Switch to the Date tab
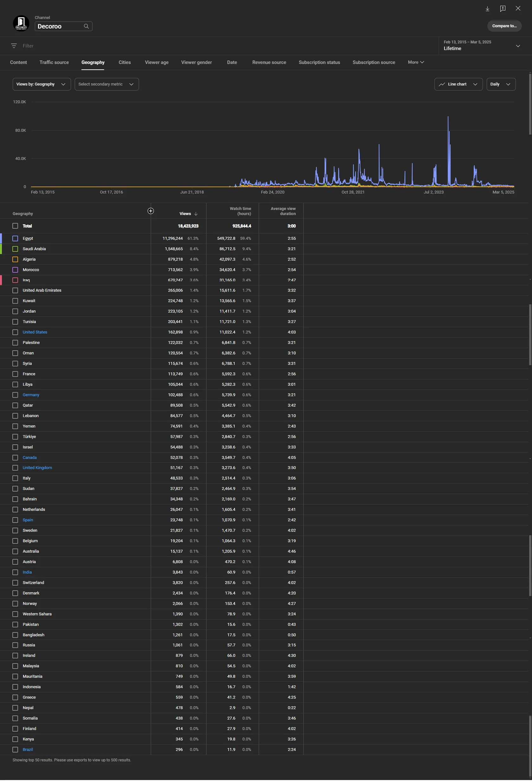Screen dimensions: 532x781 tap(232, 62)
